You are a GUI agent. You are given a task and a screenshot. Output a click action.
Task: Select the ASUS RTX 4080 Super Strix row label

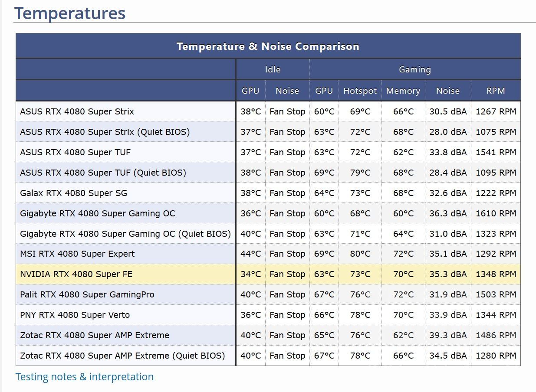[77, 111]
